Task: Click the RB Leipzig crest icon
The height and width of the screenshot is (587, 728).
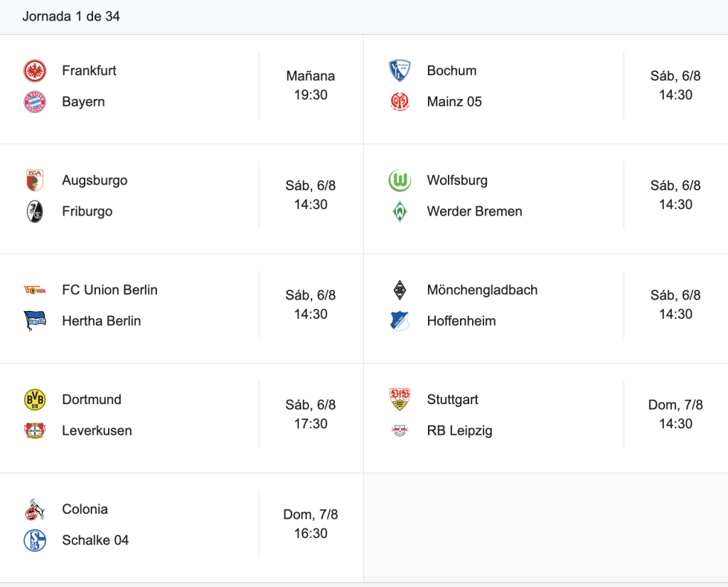Action: [400, 431]
